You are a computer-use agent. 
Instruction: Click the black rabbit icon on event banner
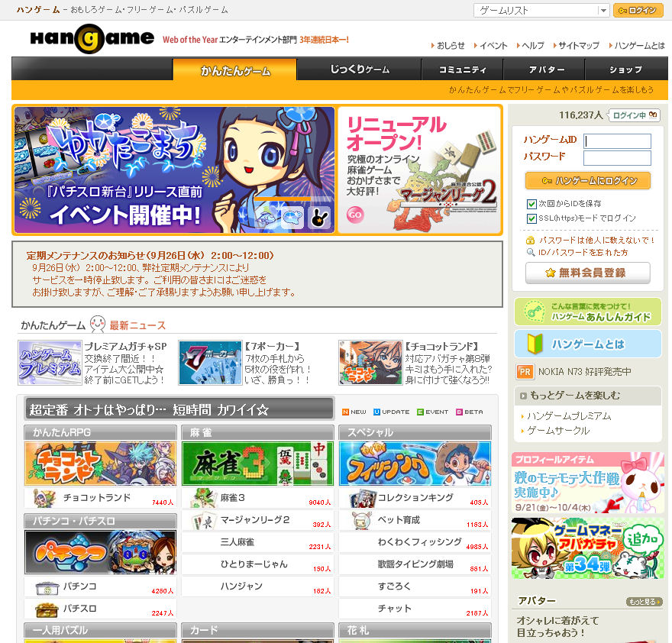(x=320, y=218)
